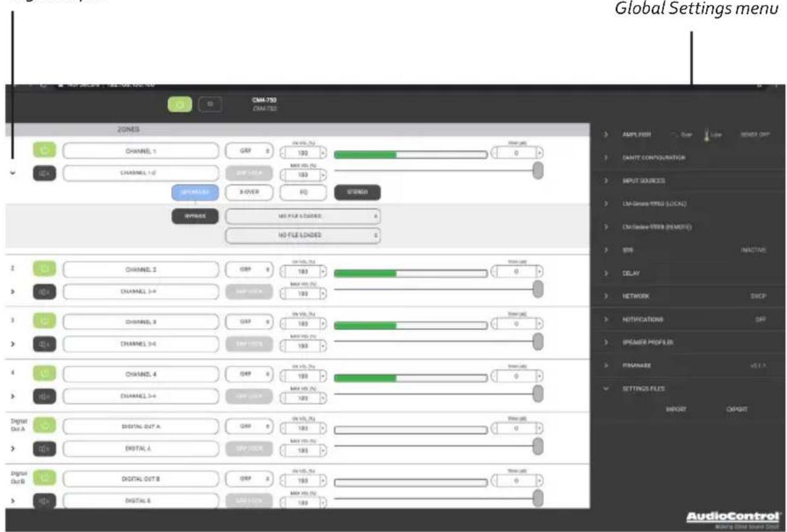
Task: Click the Channel 3 volume slider handle
Action: [538, 341]
